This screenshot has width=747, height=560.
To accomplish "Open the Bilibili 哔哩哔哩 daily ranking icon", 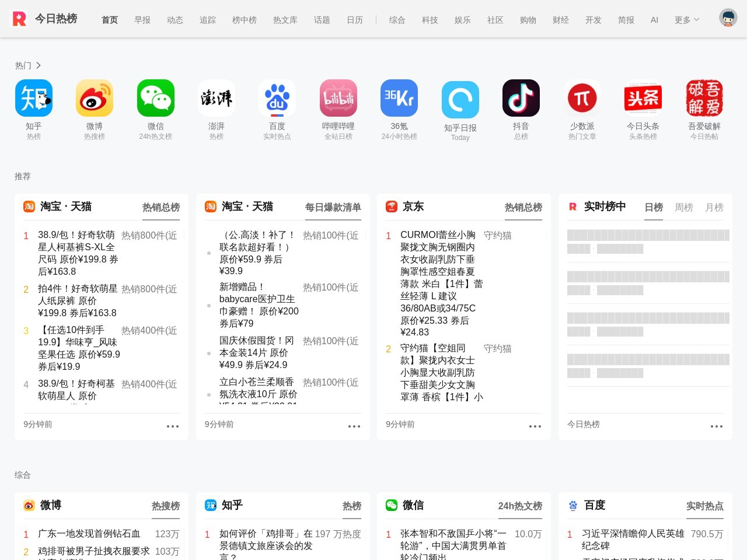I will [338, 99].
